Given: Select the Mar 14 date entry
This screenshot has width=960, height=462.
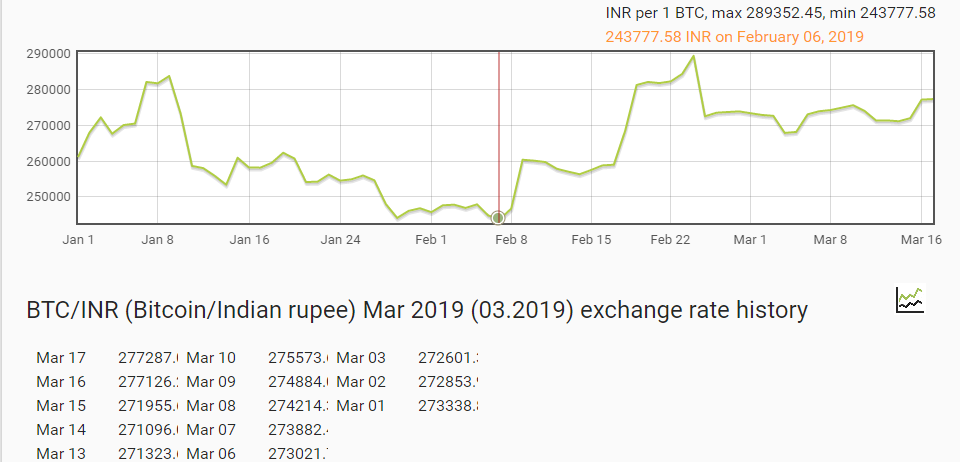Looking at the screenshot, I should click(x=61, y=430).
